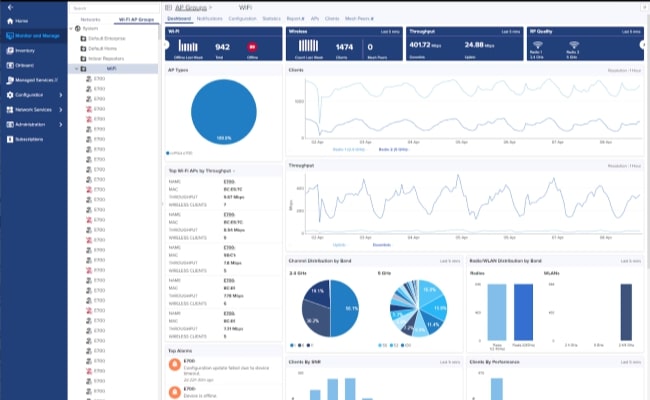Click the wireless clients count 1474
This screenshot has width=650, height=400.
[344, 47]
